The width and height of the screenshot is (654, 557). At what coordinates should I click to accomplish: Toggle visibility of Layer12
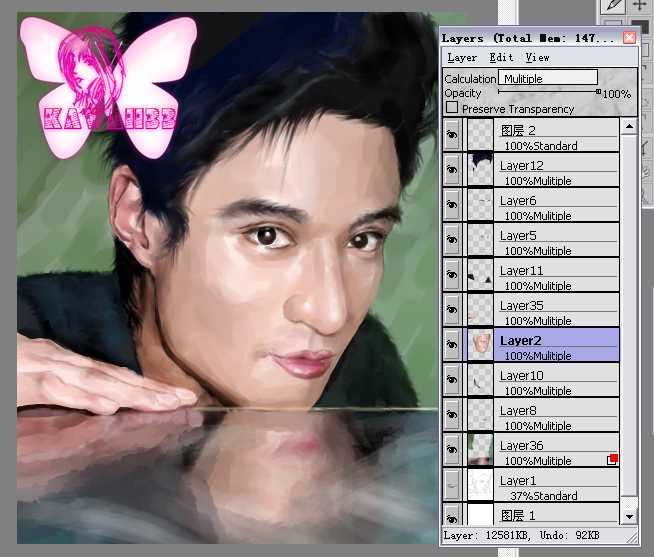pyautogui.click(x=452, y=169)
